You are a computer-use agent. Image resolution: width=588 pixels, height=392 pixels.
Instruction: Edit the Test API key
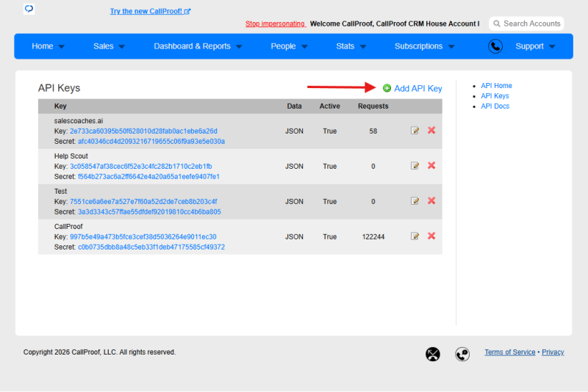click(415, 200)
